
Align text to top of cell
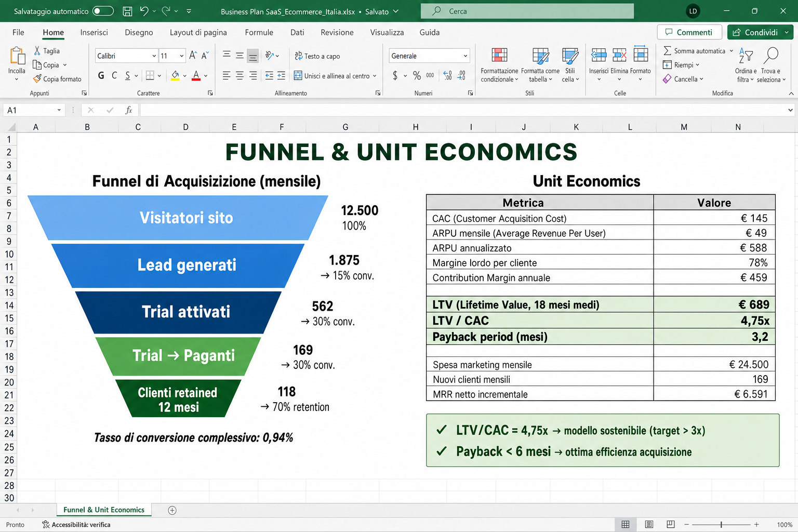(227, 55)
